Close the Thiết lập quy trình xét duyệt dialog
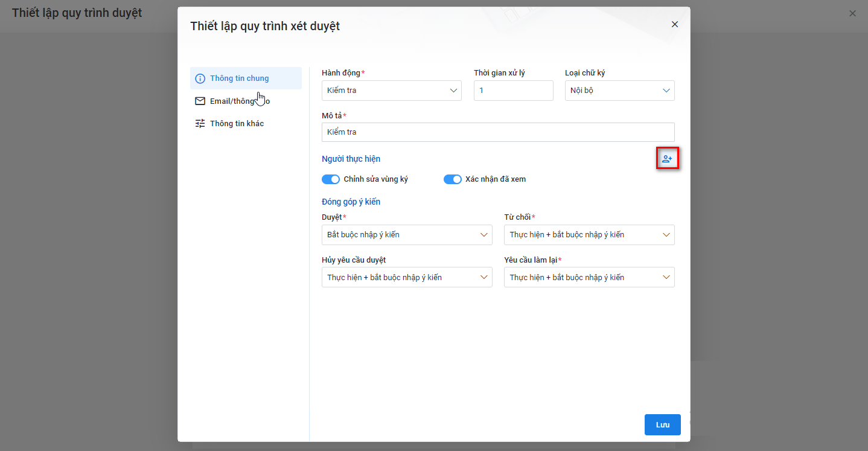Image resolution: width=868 pixels, height=451 pixels. (675, 24)
